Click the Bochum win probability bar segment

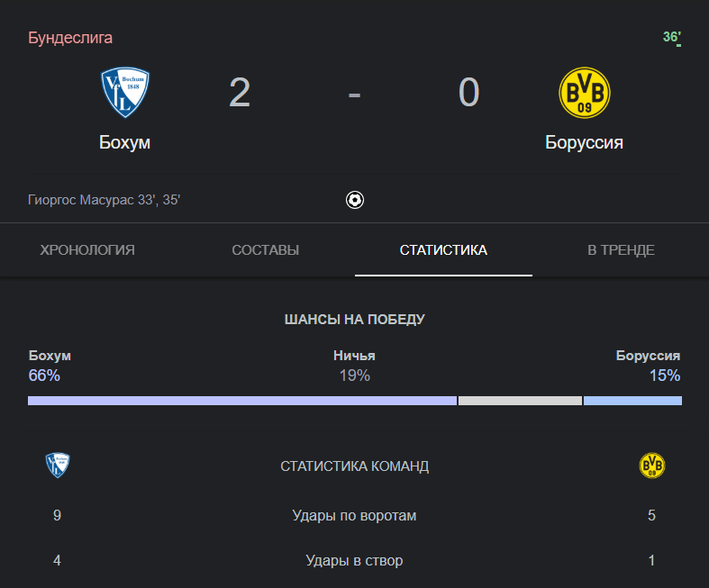241,401
